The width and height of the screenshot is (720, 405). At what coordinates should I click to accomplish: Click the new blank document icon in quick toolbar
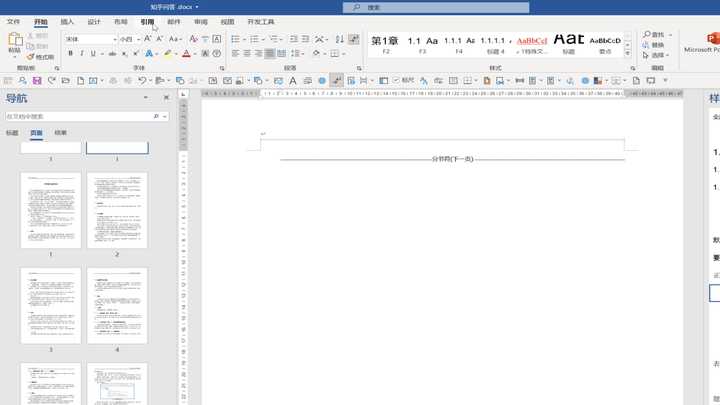point(80,81)
